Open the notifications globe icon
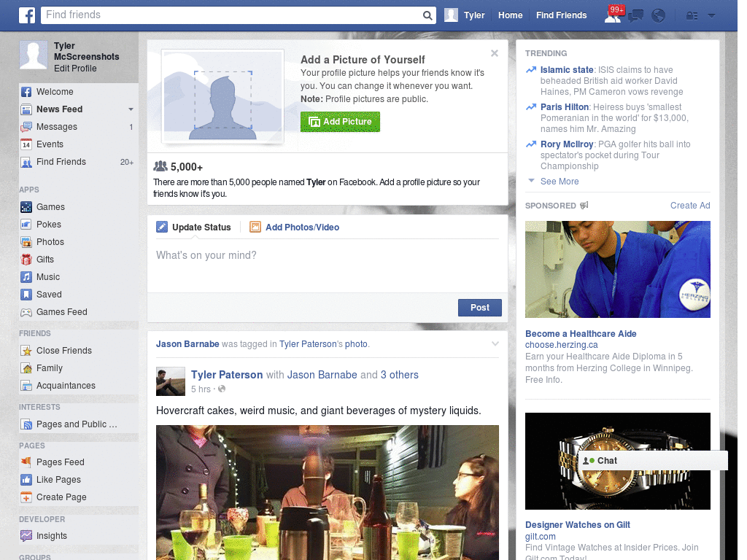This screenshot has width=747, height=560. 658,15
